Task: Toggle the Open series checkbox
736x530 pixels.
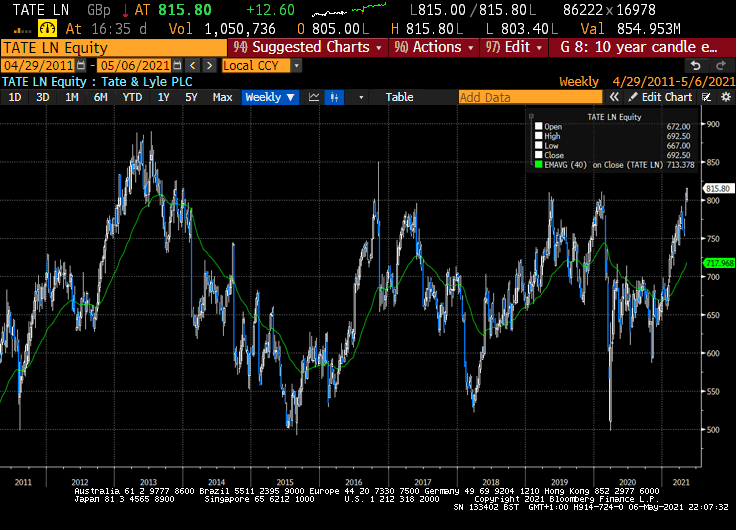Action: coord(539,126)
